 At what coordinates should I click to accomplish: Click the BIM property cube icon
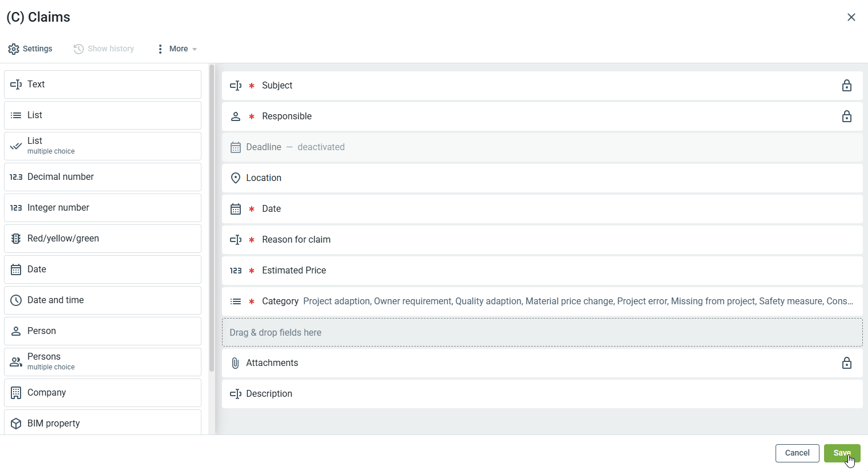click(x=16, y=424)
